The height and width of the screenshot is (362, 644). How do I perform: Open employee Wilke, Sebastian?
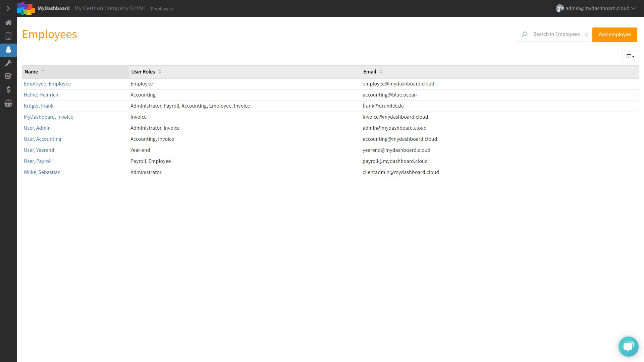(42, 172)
